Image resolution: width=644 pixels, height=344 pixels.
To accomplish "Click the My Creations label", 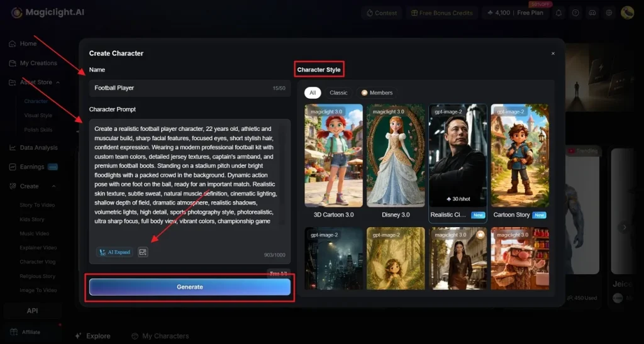I will coord(38,64).
